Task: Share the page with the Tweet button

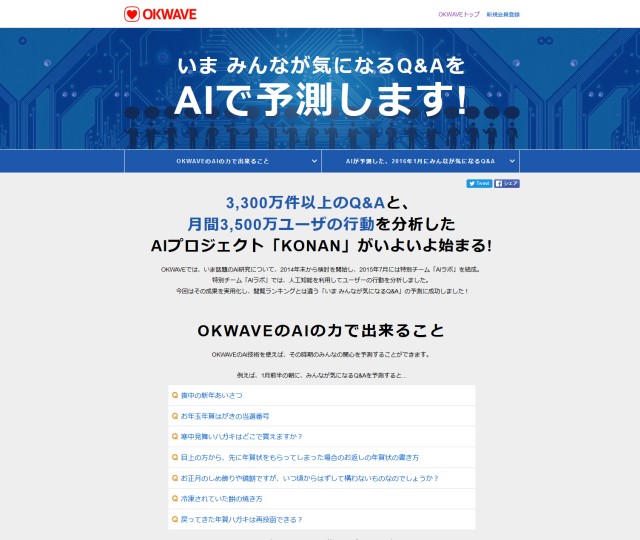Action: click(479, 184)
